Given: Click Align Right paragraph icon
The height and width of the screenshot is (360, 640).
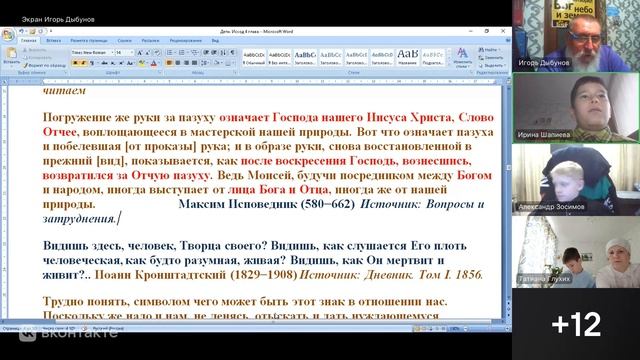Looking at the screenshot, I should [x=186, y=63].
